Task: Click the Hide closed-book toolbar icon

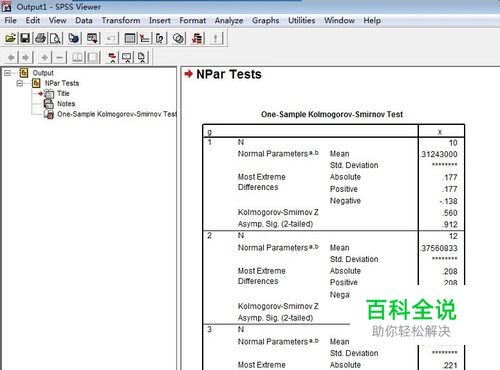Action: 93,58
